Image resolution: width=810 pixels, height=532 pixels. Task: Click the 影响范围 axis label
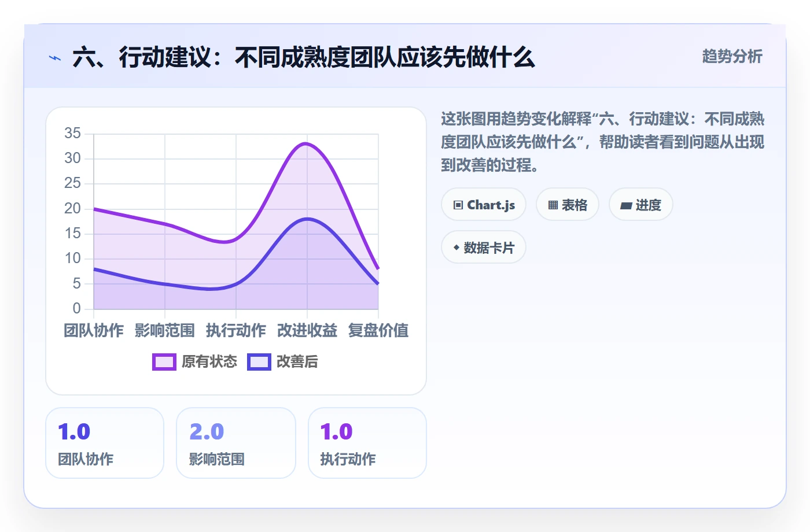165,331
